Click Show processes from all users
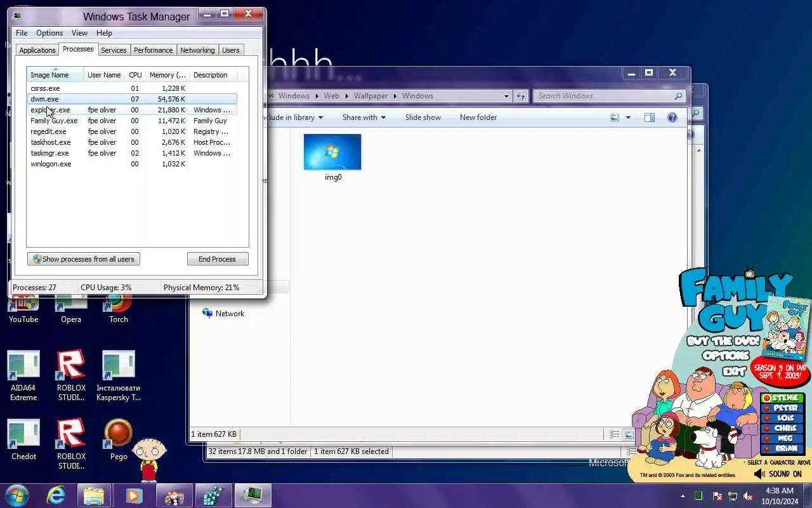Image resolution: width=812 pixels, height=508 pixels. click(84, 259)
